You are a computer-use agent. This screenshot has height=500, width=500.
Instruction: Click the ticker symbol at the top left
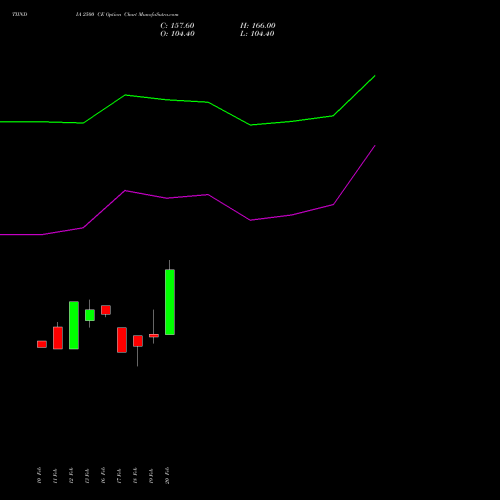19,15
